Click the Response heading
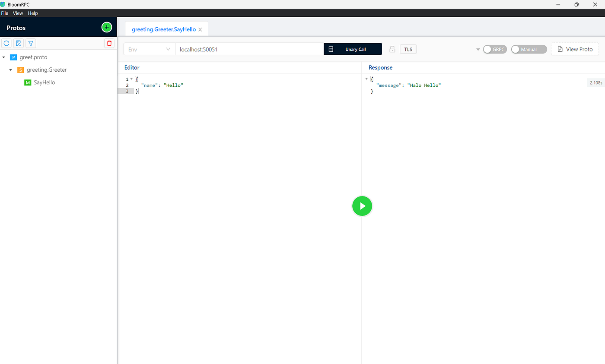 coord(380,67)
